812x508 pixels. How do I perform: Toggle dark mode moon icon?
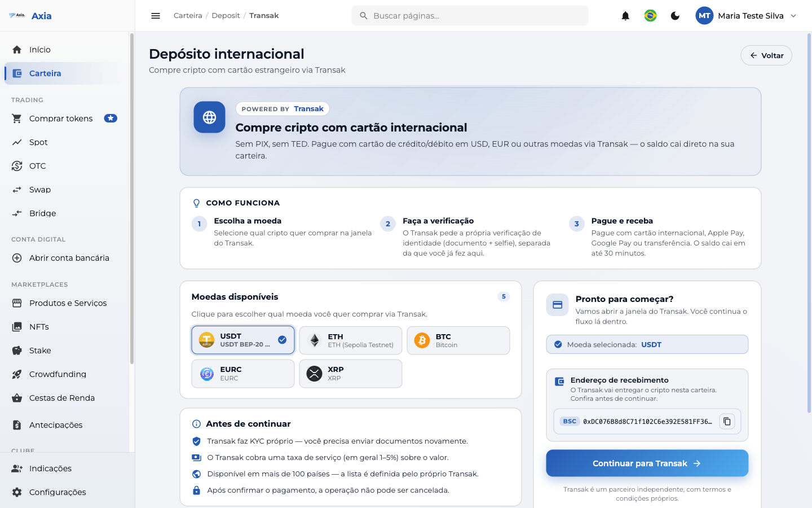click(675, 16)
